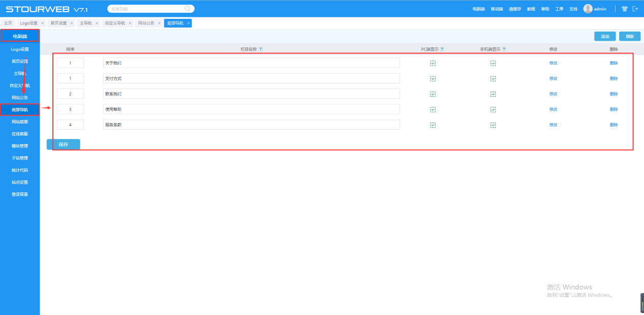The height and width of the screenshot is (315, 644).
Task: Toggle PC端显示 checkbox for 服务条款
Action: click(x=433, y=125)
